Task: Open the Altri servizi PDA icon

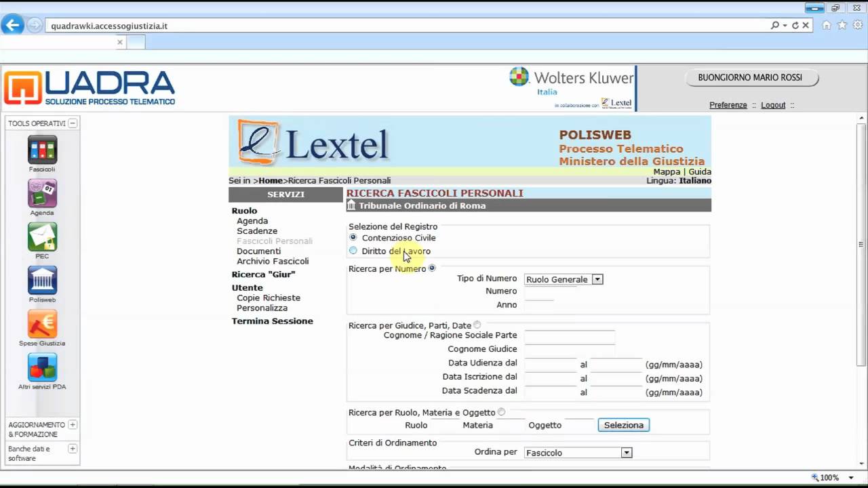Action: point(42,367)
